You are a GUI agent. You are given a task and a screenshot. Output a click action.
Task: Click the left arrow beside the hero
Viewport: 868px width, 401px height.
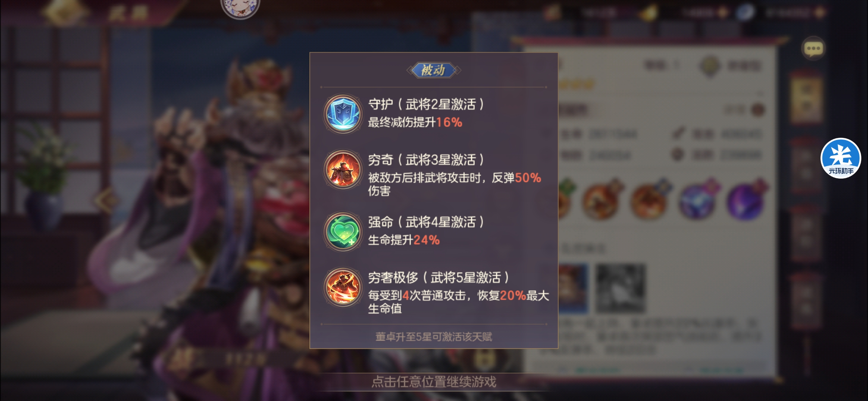105,200
